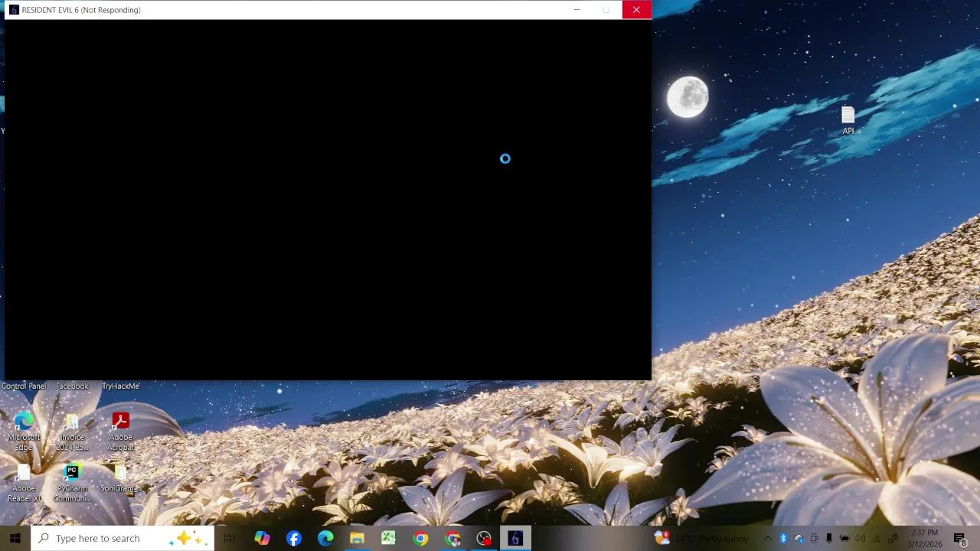The width and height of the screenshot is (980, 551).
Task: Open the Wi-Fi network tray icon
Action: coord(877,538)
